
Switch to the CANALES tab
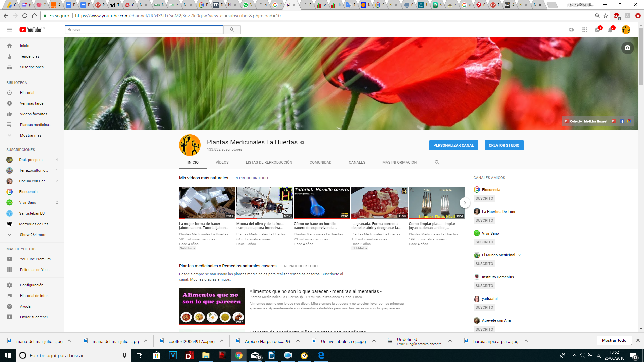357,162
